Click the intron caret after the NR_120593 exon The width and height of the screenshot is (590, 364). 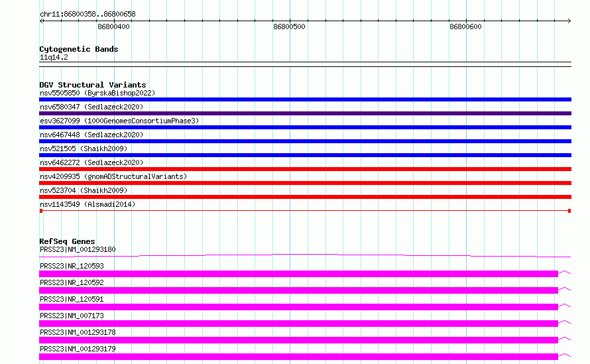click(x=564, y=272)
